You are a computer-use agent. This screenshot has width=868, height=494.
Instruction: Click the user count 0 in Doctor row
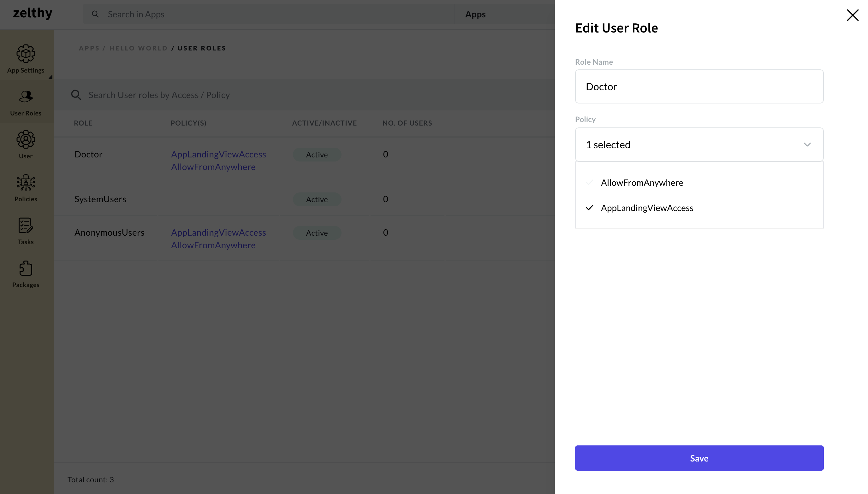point(385,154)
